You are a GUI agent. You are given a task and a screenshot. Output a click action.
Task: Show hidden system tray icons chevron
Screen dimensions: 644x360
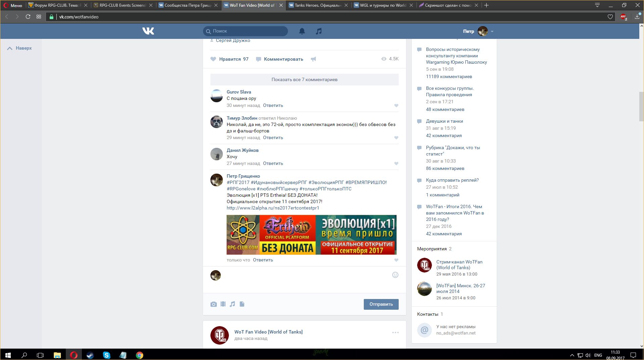[x=572, y=355]
